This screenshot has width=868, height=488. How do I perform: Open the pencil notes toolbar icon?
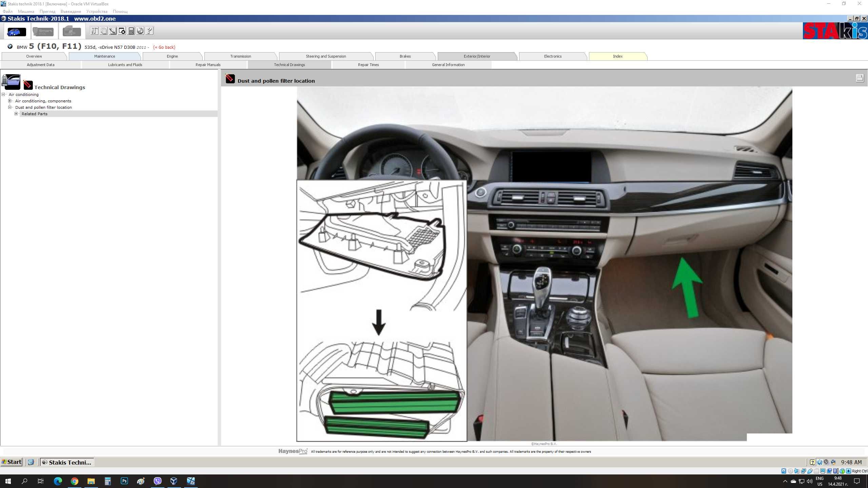click(113, 31)
